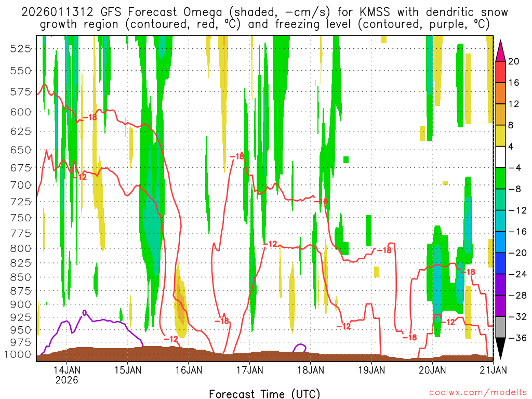Pick the red 16 to 20 colorbar swatch
The height and width of the screenshot is (399, 532).
pos(500,72)
